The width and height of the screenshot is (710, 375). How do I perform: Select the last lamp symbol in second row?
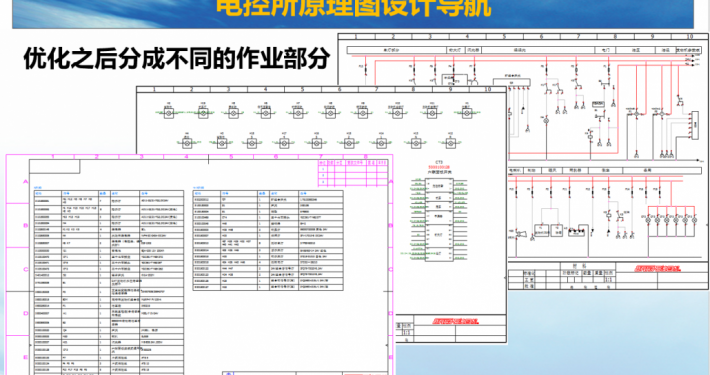pos(450,144)
